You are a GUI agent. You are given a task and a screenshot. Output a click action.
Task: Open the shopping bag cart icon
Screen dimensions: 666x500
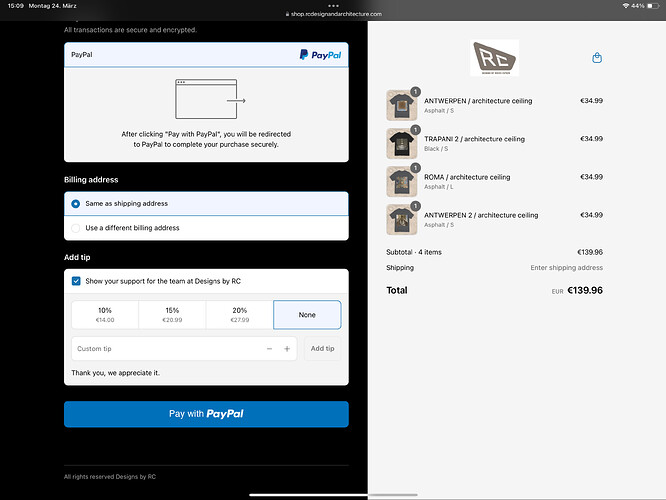point(597,58)
